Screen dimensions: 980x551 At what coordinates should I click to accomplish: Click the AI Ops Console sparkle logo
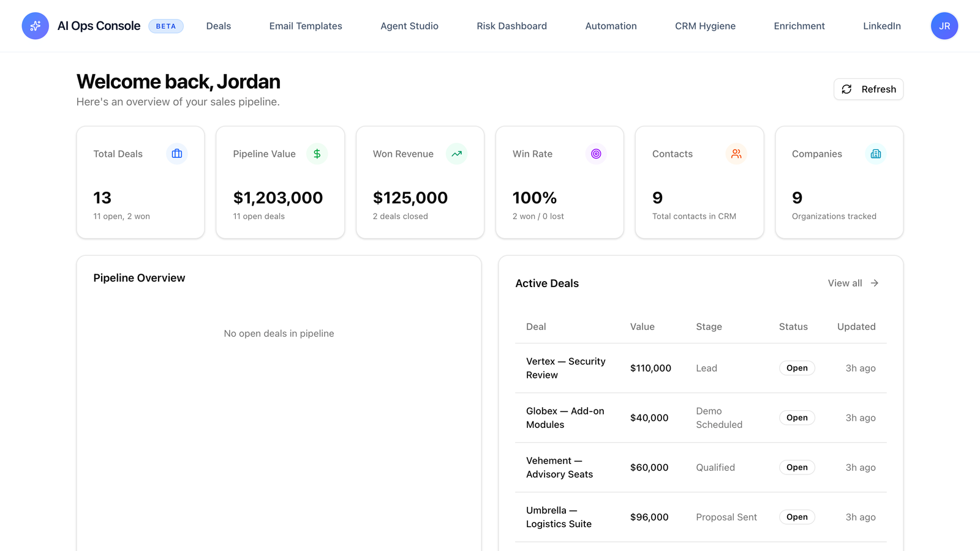[36, 26]
